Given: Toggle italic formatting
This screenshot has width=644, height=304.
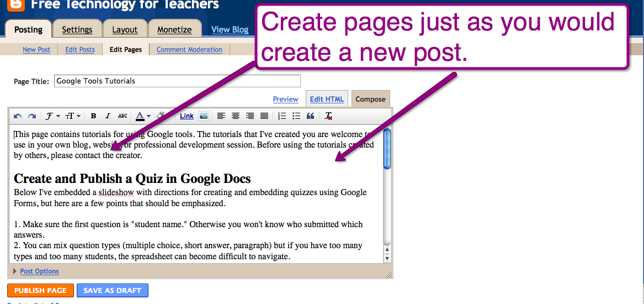Looking at the screenshot, I should (x=108, y=117).
